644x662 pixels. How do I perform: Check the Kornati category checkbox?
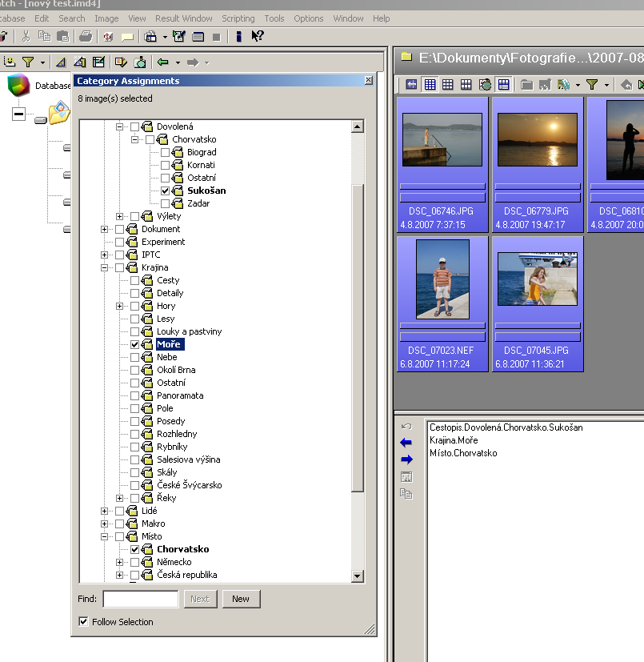[165, 165]
